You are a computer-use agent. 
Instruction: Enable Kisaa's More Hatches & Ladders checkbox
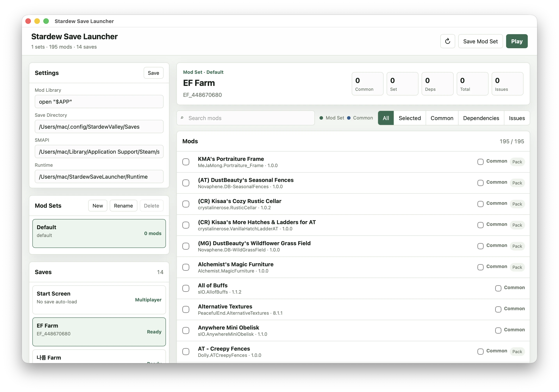point(186,225)
